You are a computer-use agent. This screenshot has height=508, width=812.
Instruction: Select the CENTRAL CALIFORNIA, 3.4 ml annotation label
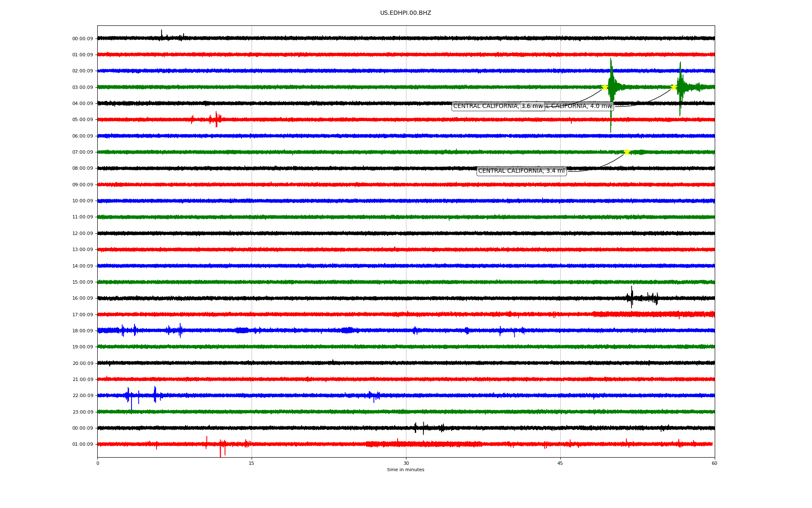coord(521,171)
